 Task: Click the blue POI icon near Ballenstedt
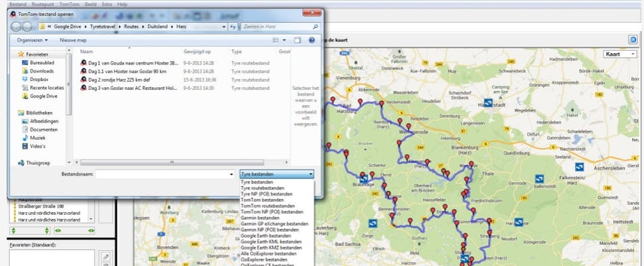540,179
